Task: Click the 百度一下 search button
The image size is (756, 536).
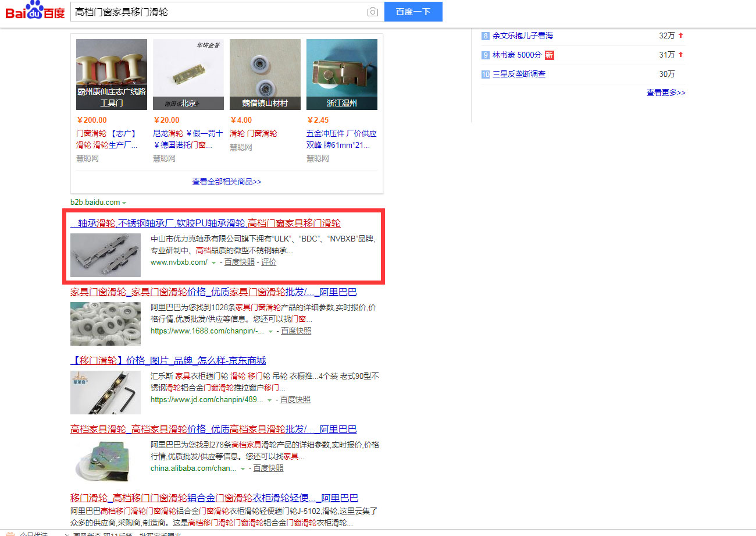Action: [x=413, y=12]
